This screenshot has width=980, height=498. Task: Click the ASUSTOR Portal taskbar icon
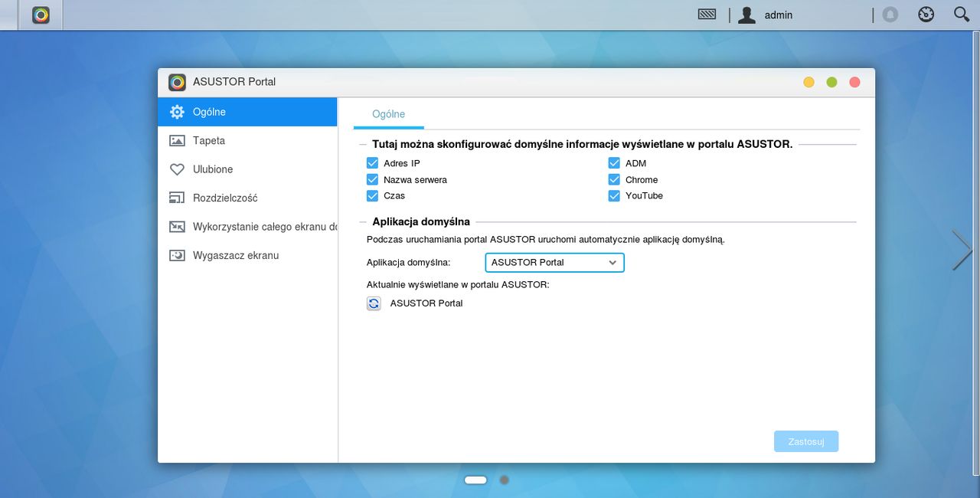[x=41, y=15]
